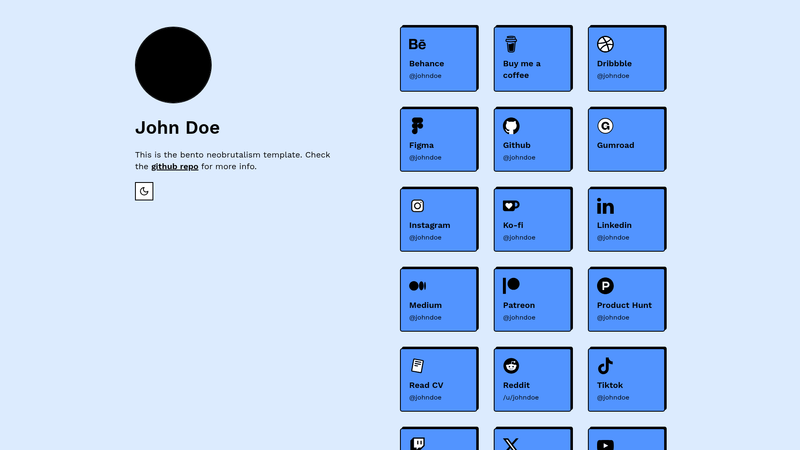
Task: Click the @johndoe handle under Linkedin
Action: (x=613, y=238)
